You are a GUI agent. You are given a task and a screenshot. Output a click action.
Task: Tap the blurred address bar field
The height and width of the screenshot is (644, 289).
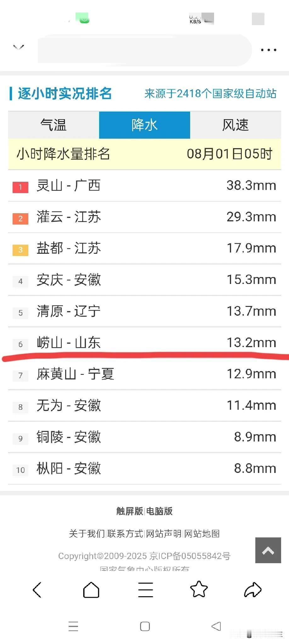(145, 50)
